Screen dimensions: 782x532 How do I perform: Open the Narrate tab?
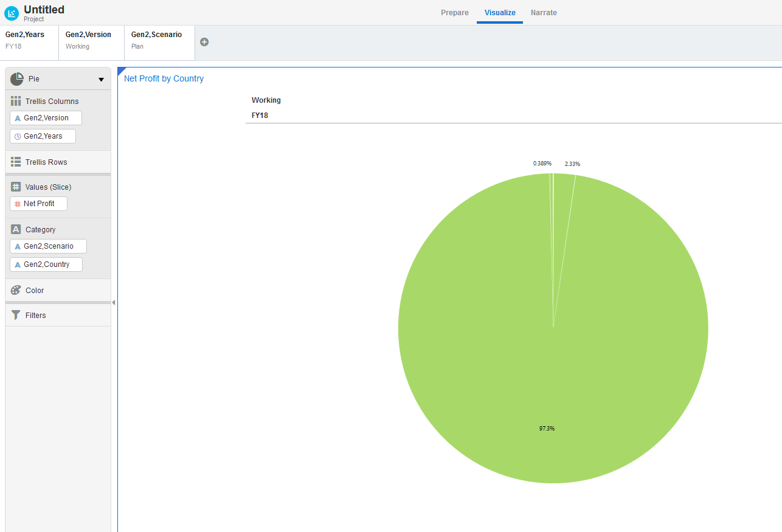pos(543,12)
